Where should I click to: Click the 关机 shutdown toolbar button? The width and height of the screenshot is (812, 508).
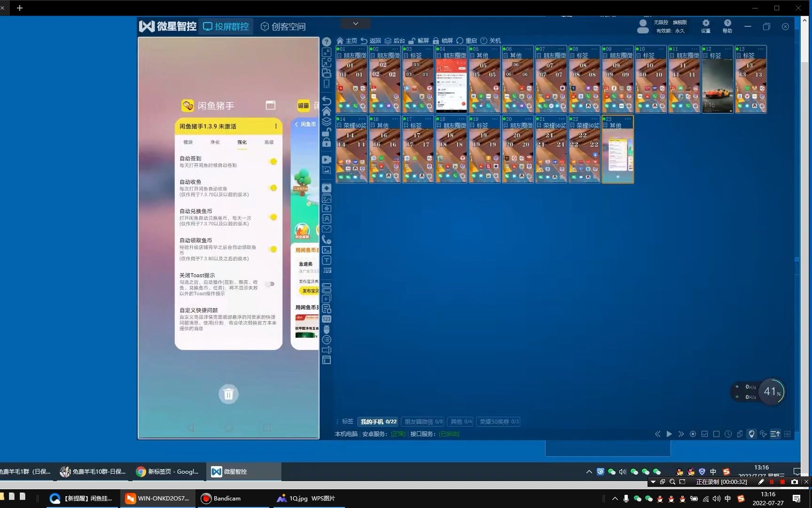coord(491,41)
